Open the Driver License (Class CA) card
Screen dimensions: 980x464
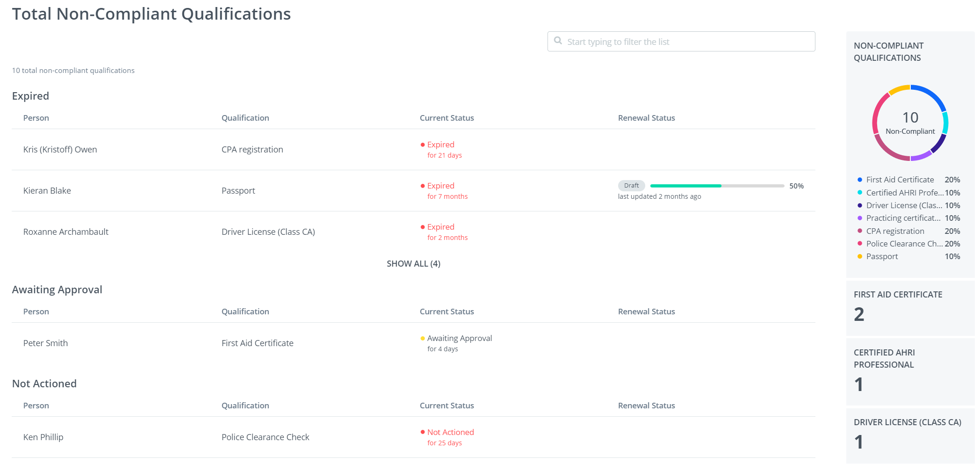(910, 434)
